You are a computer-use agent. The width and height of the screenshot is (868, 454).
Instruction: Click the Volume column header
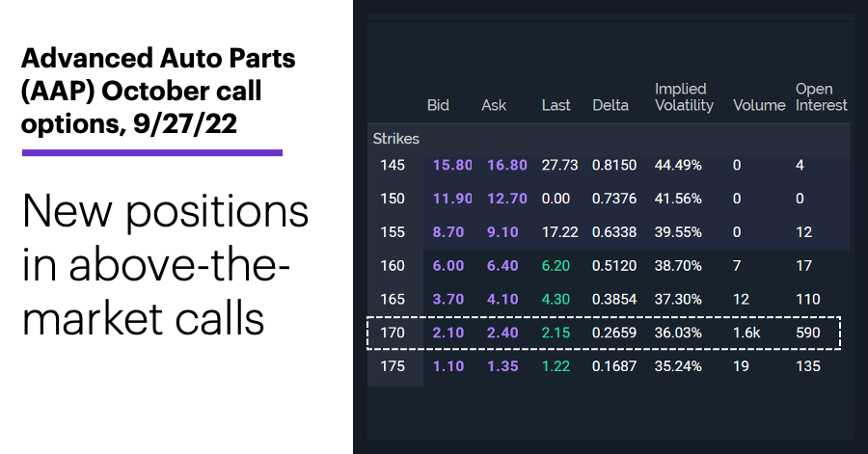(759, 105)
